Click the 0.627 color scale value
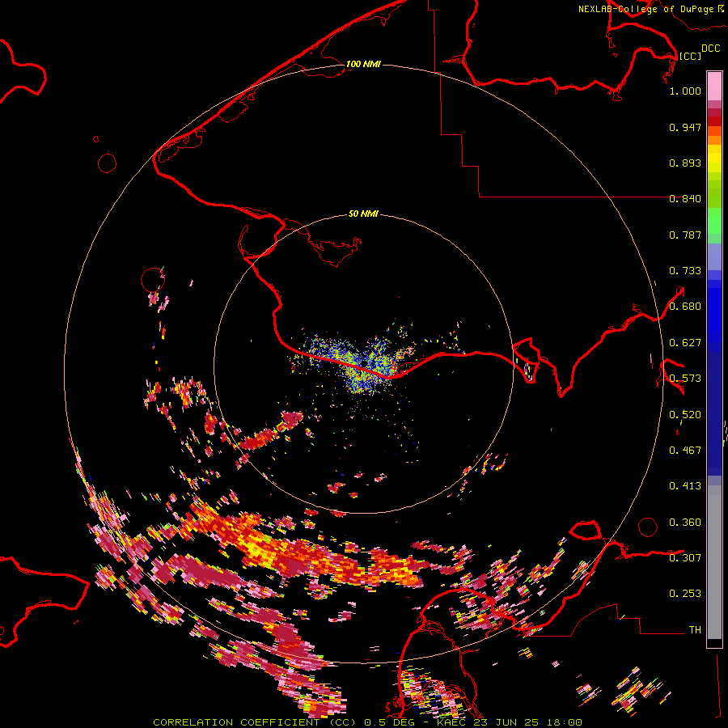The width and height of the screenshot is (728, 728). click(685, 343)
